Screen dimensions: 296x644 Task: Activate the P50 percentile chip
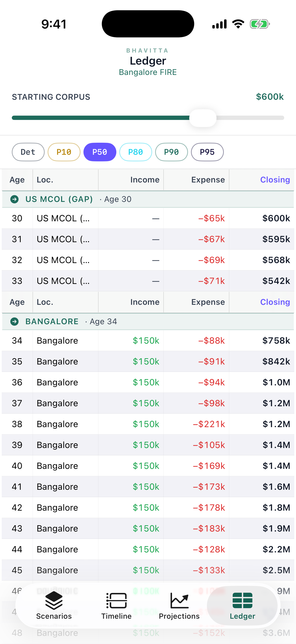(100, 152)
